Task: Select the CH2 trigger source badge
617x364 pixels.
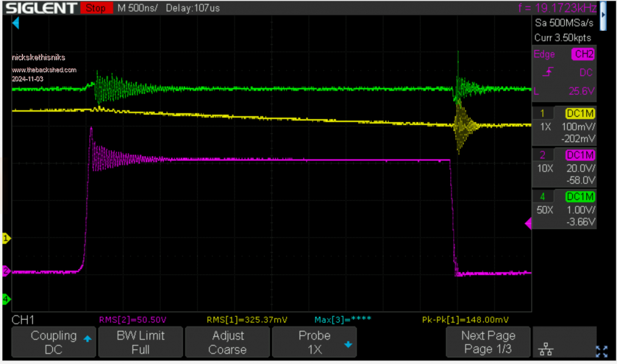Action: 583,54
